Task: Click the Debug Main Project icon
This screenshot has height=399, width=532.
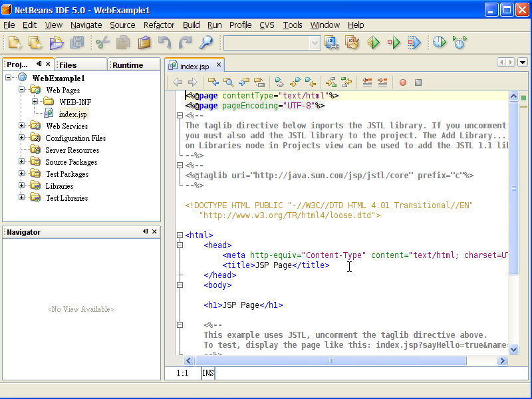Action: click(x=394, y=43)
